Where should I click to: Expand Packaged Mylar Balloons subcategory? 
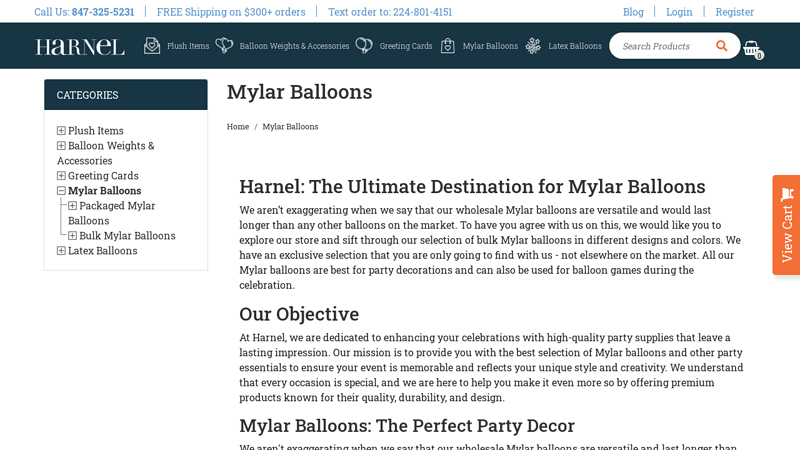(x=72, y=206)
